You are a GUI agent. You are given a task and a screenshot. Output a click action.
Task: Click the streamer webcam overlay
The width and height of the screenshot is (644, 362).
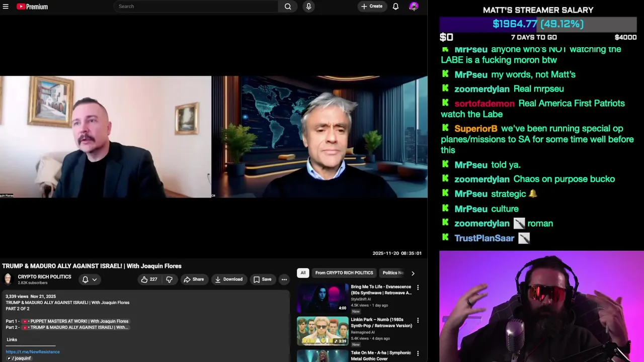541,306
